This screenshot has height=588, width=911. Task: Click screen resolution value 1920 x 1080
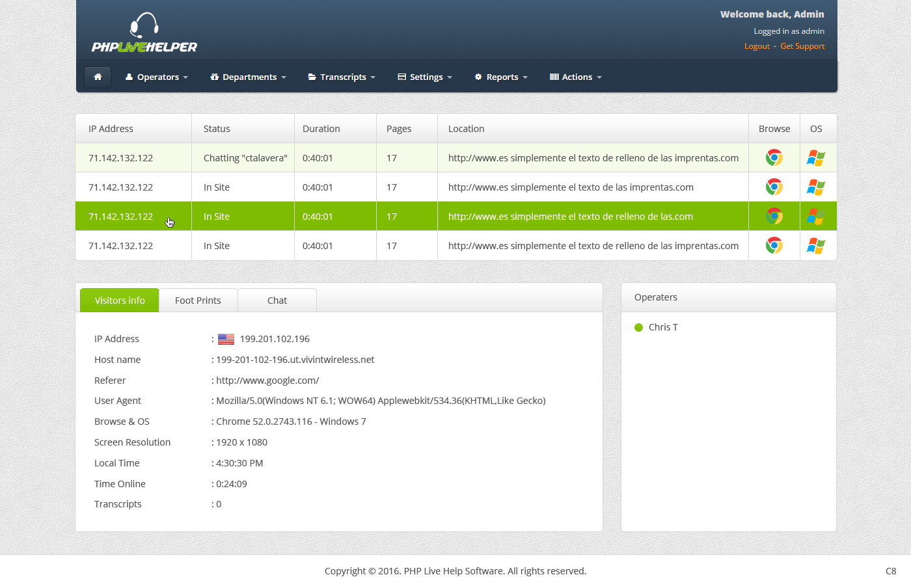(x=242, y=442)
